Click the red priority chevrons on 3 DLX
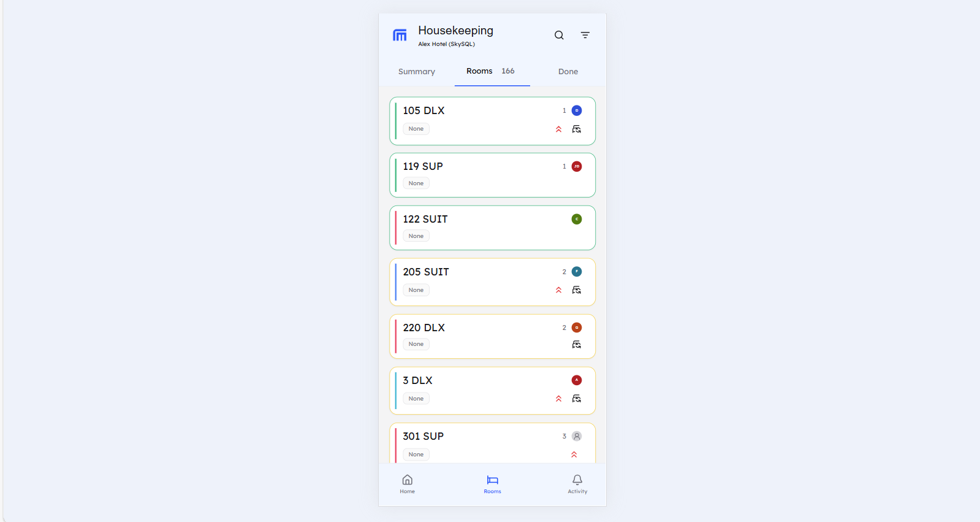 tap(558, 398)
